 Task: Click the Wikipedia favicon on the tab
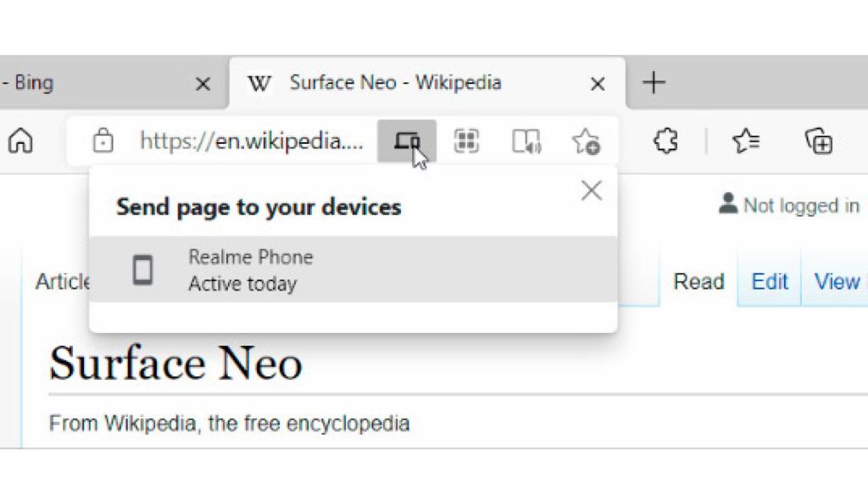click(259, 83)
